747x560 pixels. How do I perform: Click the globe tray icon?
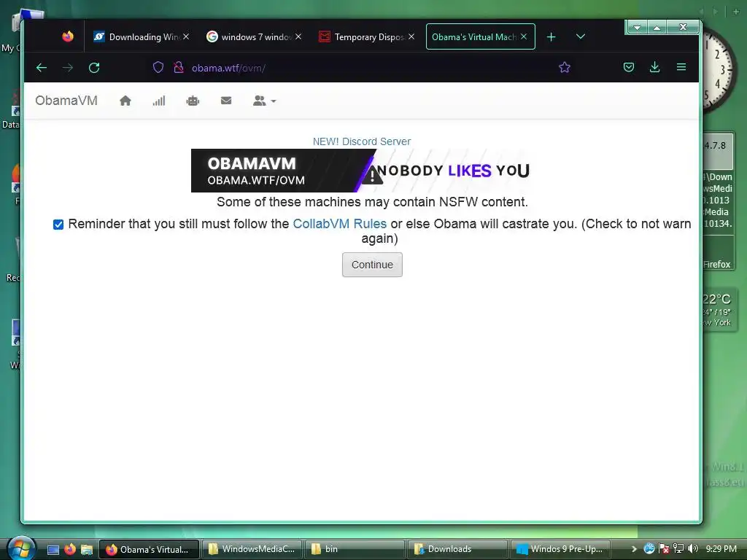click(649, 548)
